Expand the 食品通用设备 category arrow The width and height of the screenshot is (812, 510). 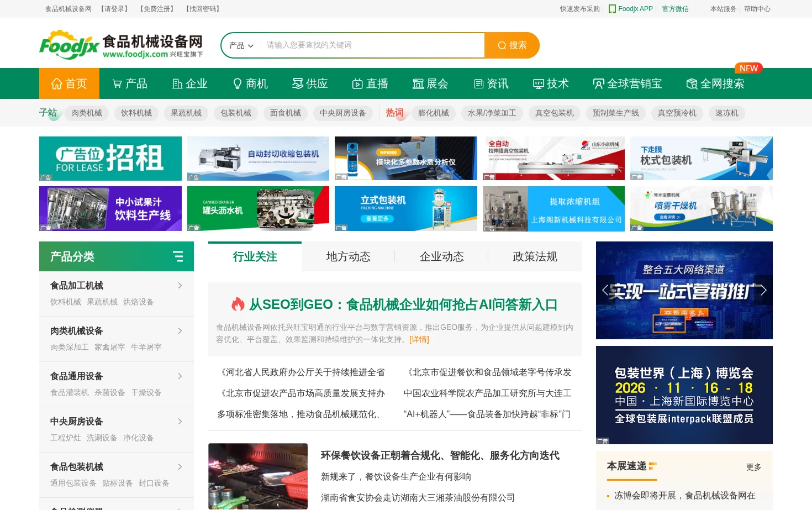pyautogui.click(x=180, y=376)
